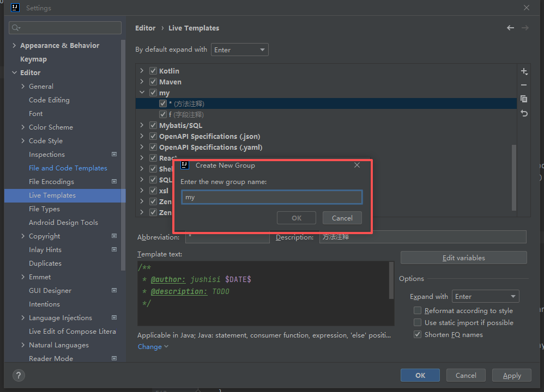Open Android Design Tools settings page
Viewport: 544px width, 392px height.
coord(63,223)
